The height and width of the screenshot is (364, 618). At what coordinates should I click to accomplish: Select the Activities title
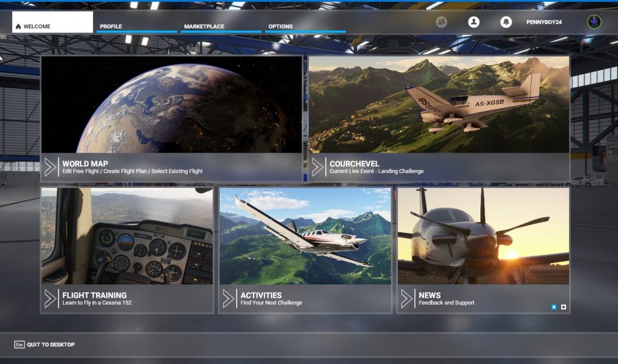[261, 295]
